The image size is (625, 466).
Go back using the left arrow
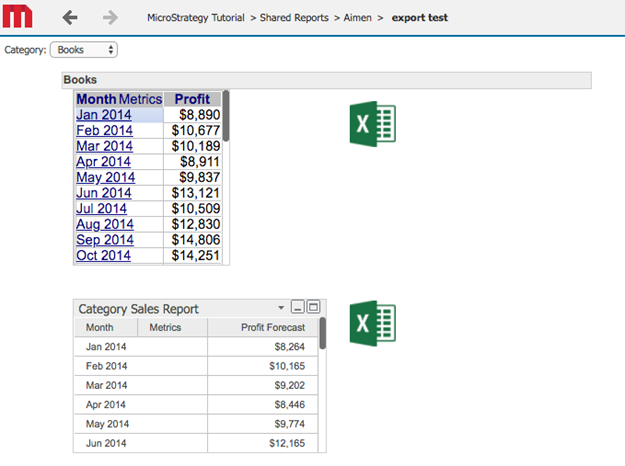click(70, 18)
